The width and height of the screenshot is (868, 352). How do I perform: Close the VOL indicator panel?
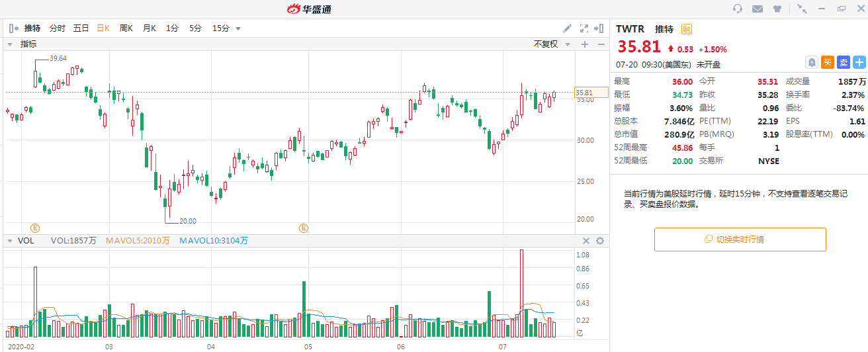tap(586, 242)
